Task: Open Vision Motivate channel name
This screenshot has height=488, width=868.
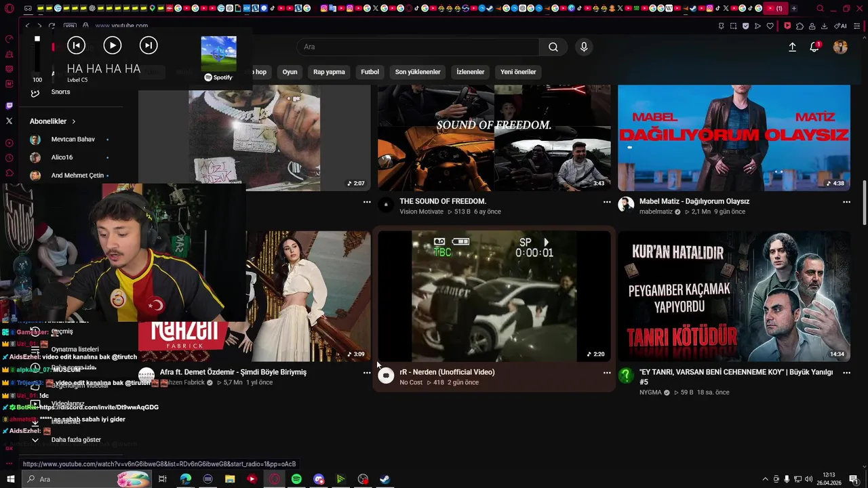Action: [x=421, y=211]
